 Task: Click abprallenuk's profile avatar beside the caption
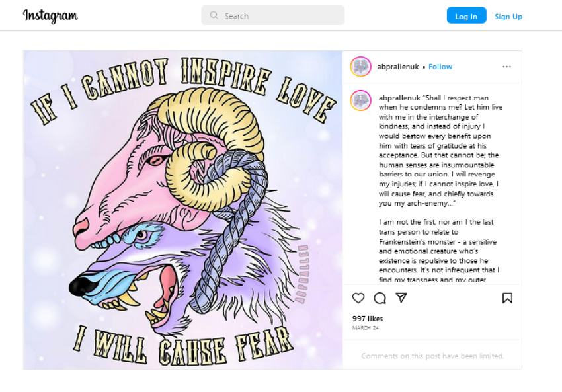[360, 100]
